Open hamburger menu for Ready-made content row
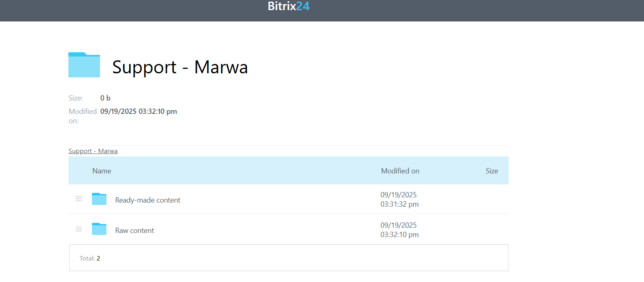 click(x=79, y=199)
